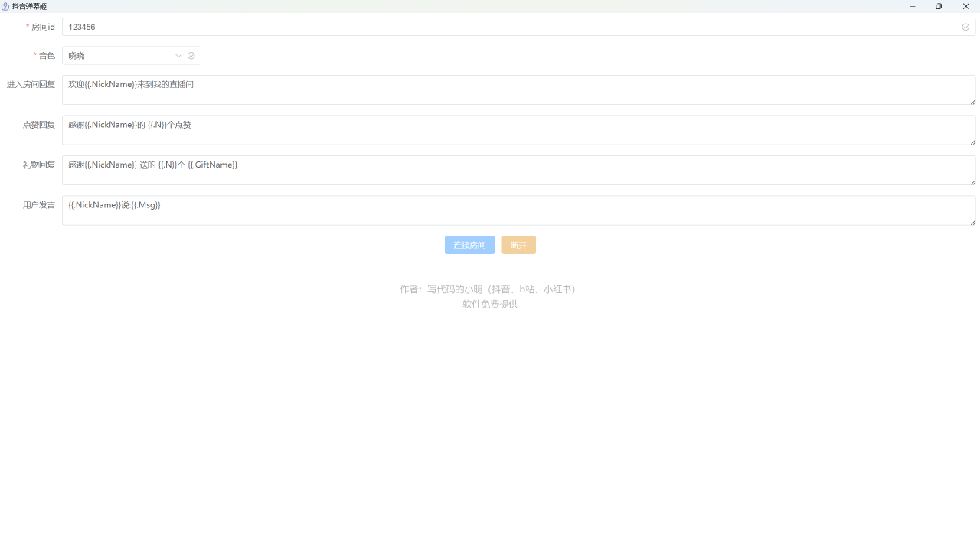The height and width of the screenshot is (551, 980).
Task: Click into the 进入房间回复 text area
Action: point(518,90)
